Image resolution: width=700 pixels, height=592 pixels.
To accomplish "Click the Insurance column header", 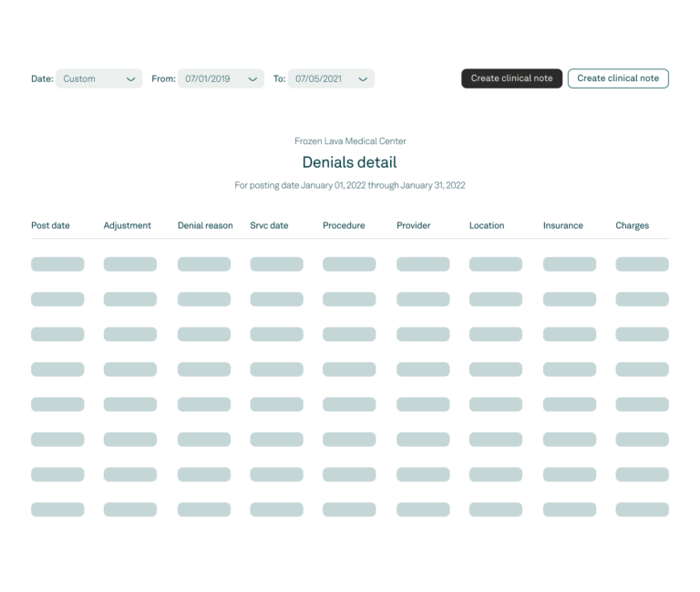I will [x=563, y=225].
